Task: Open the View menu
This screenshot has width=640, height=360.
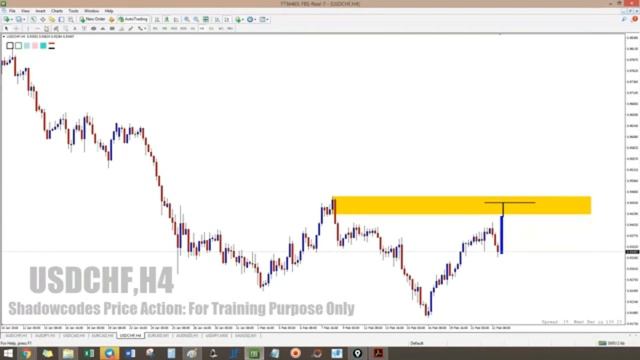Action: point(25,11)
